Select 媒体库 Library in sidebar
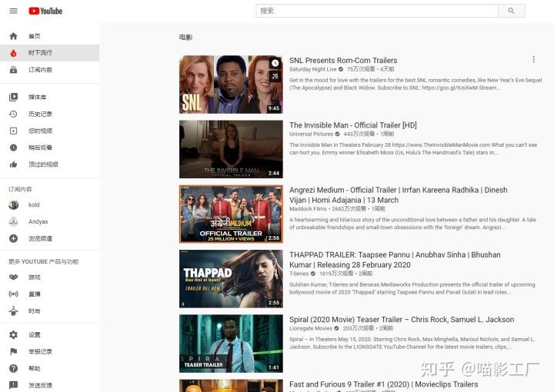Image resolution: width=554 pixels, height=392 pixels. [x=49, y=97]
